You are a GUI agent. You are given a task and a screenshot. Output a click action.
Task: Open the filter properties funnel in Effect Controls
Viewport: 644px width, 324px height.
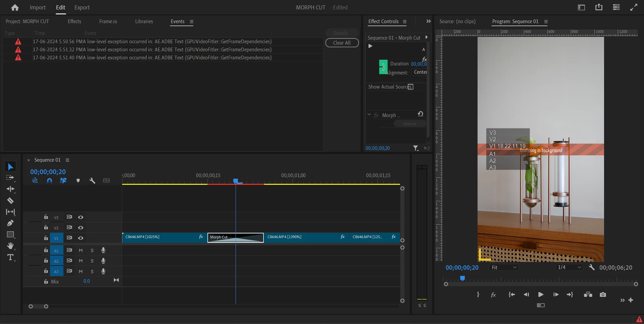tap(416, 148)
